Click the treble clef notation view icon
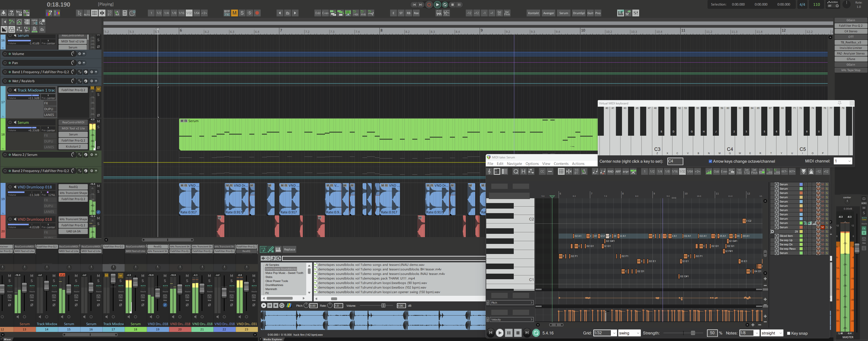This screenshot has height=341, width=868. 490,172
